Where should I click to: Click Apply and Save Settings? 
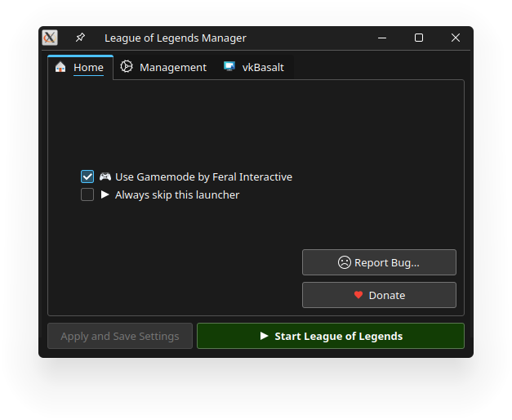(120, 336)
